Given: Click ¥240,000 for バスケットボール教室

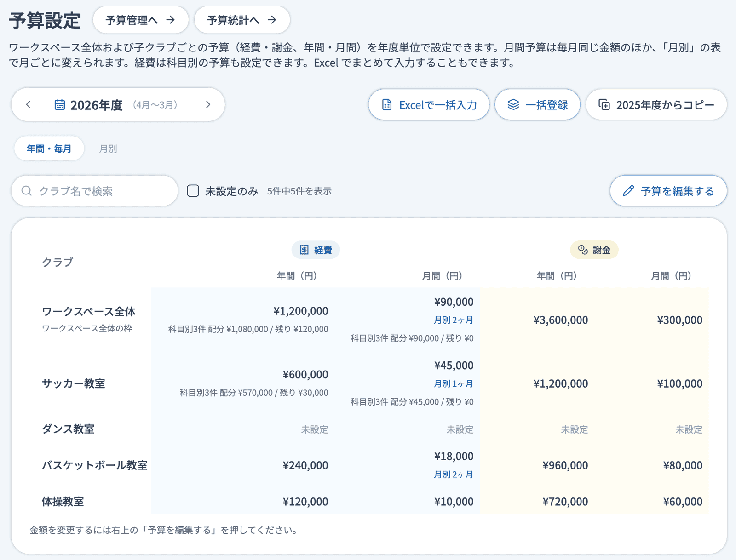Looking at the screenshot, I should pyautogui.click(x=305, y=465).
